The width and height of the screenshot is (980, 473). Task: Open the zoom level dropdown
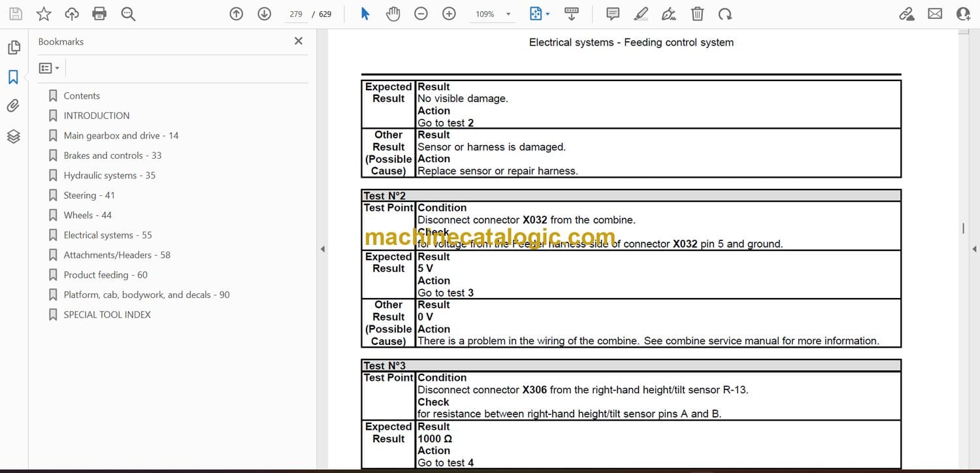click(508, 14)
